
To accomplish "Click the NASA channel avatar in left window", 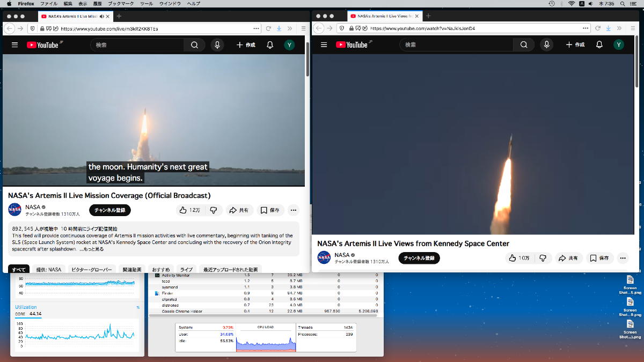I will point(15,210).
